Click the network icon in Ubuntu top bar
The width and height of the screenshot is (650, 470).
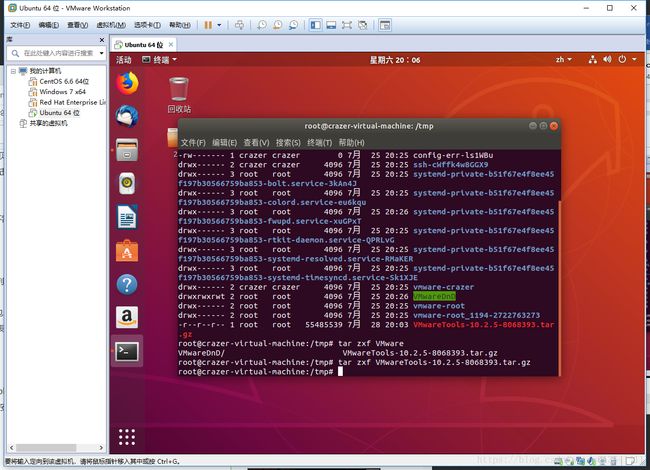point(593,60)
